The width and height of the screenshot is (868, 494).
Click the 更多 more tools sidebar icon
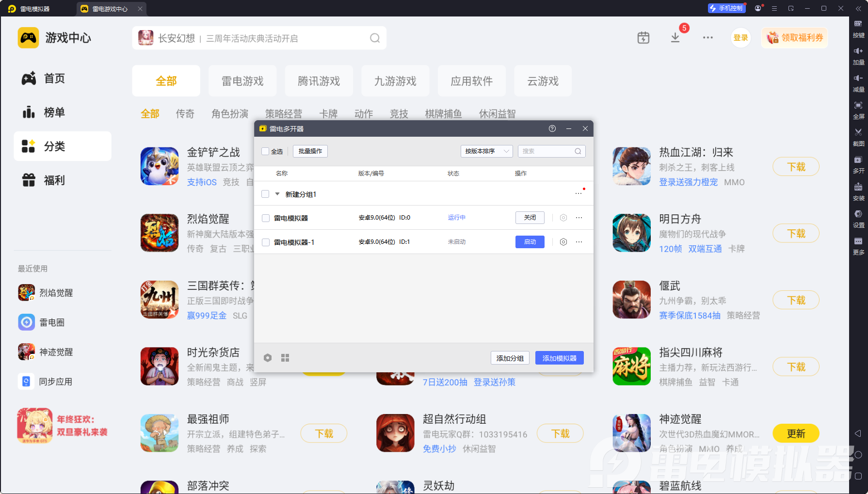click(858, 246)
